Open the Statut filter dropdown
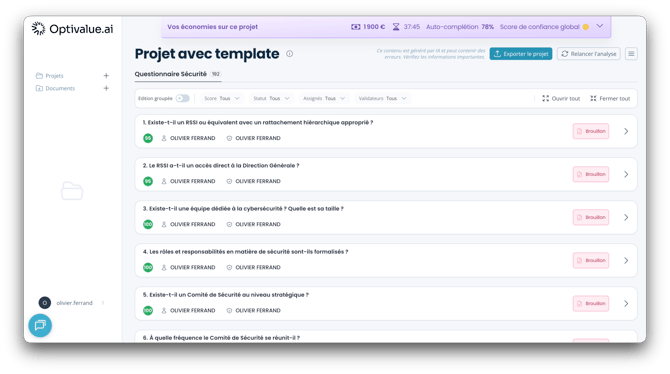 [271, 98]
